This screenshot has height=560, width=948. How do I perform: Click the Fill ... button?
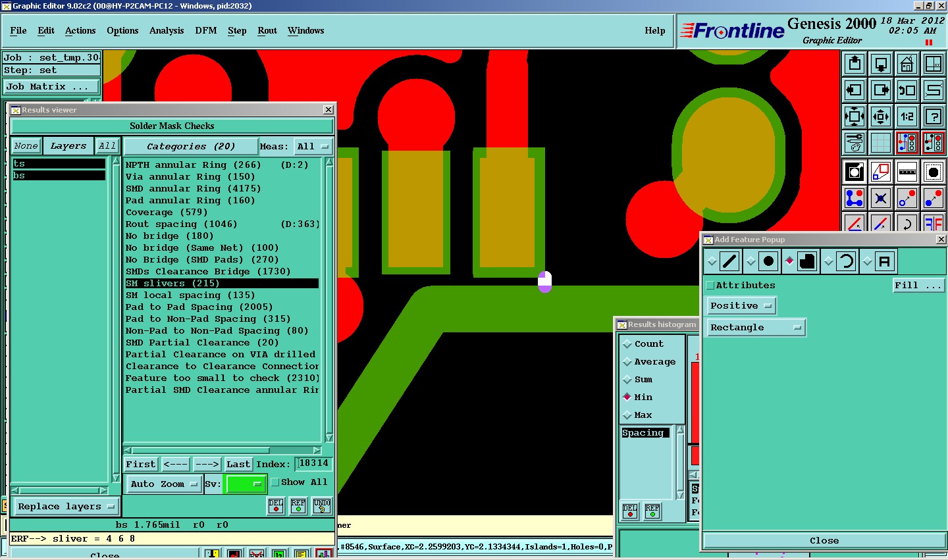tap(918, 286)
